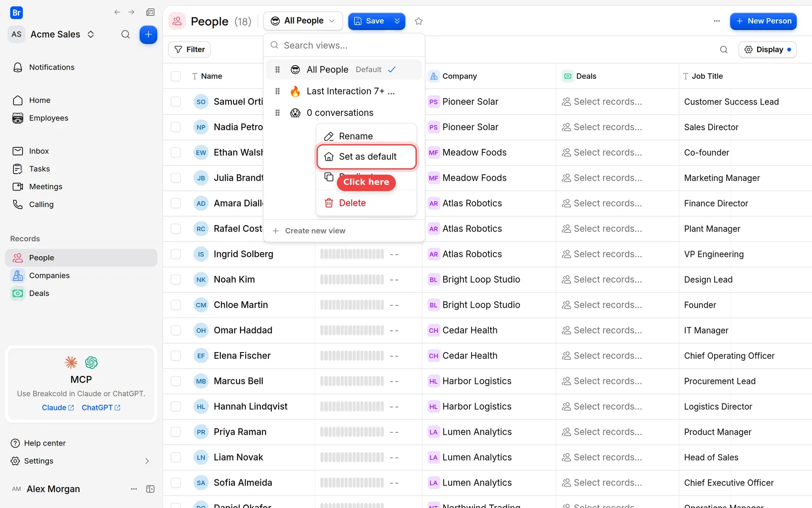Toggle the All People view dropdown
The image size is (812, 508).
coord(303,21)
